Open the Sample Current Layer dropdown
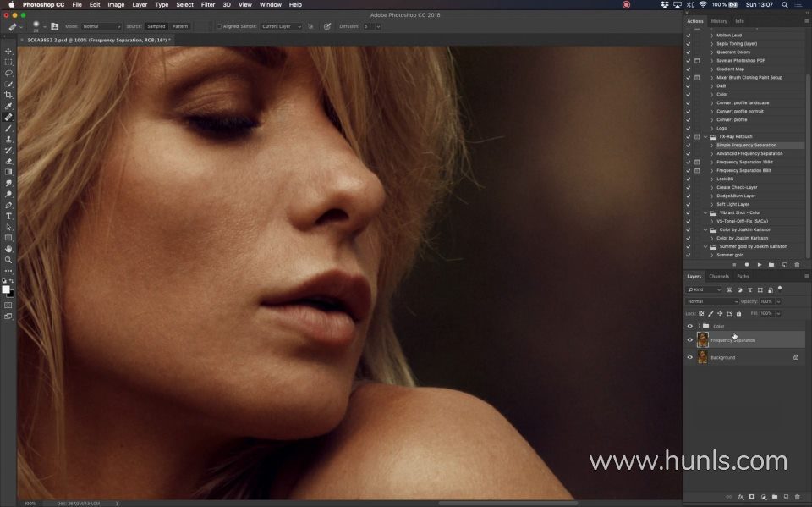The image size is (812, 507). 281,26
